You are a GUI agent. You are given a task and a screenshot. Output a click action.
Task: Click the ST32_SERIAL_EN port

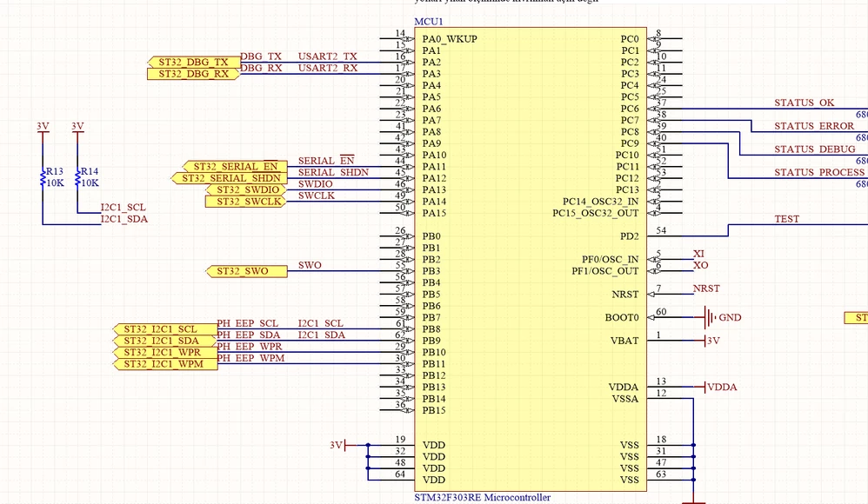[x=236, y=167]
